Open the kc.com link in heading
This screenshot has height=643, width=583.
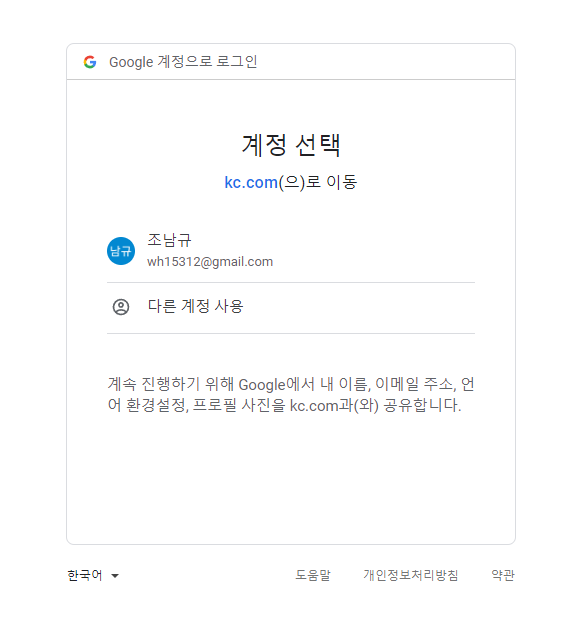[251, 182]
